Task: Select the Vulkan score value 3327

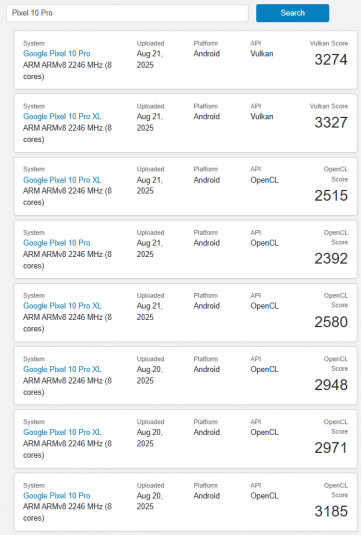Action: pos(331,122)
